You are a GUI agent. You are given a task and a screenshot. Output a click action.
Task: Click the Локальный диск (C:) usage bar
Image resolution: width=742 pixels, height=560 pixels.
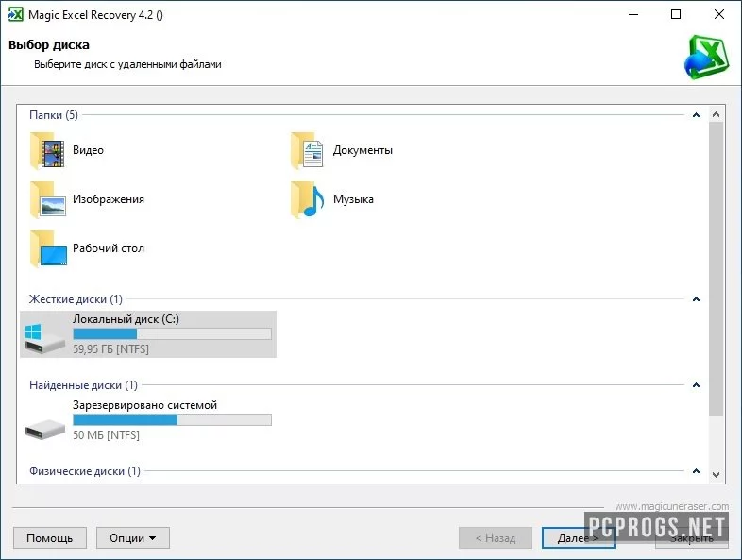[172, 334]
